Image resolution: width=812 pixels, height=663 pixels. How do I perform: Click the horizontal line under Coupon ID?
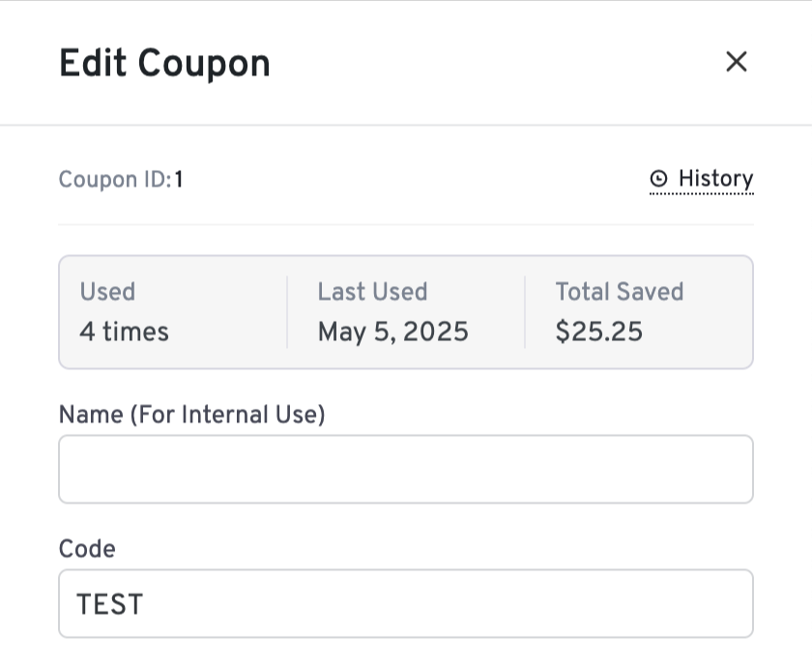405,224
